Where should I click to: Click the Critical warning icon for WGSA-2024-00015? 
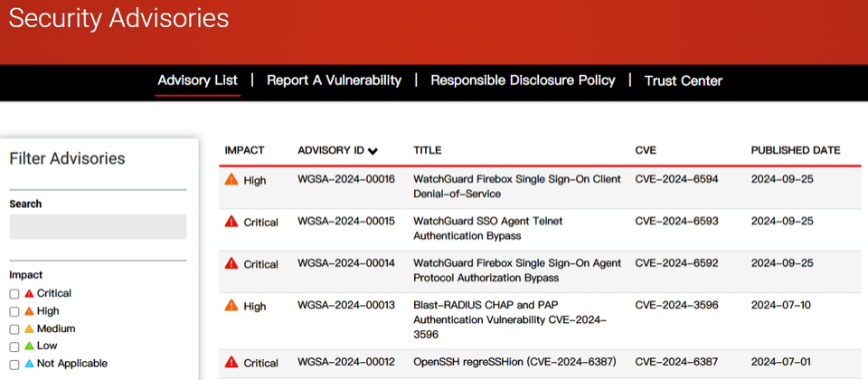(231, 221)
